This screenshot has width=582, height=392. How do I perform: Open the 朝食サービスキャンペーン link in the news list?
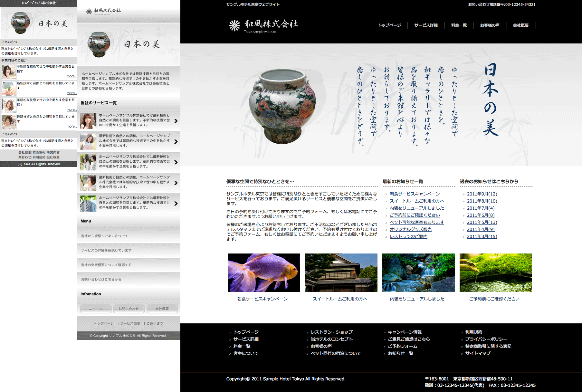click(415, 194)
